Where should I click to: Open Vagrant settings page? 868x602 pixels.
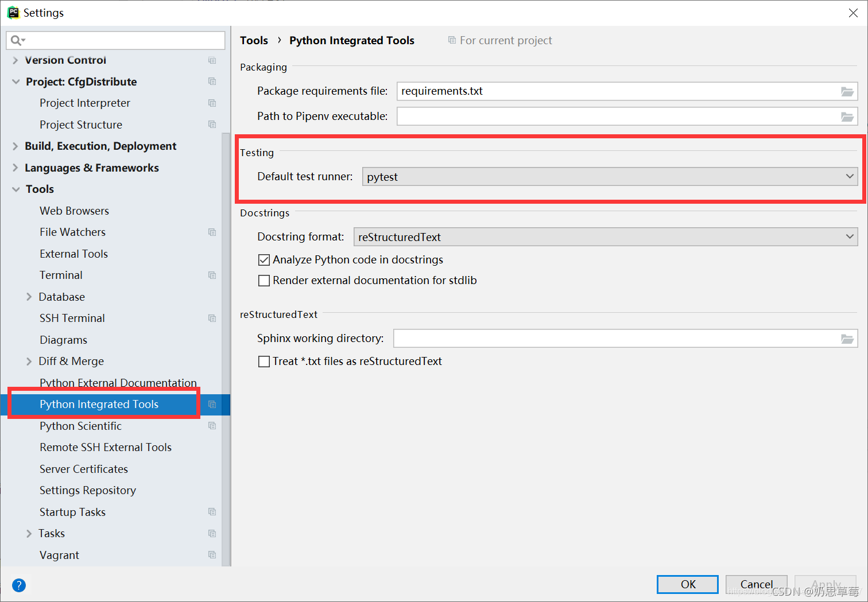(59, 555)
